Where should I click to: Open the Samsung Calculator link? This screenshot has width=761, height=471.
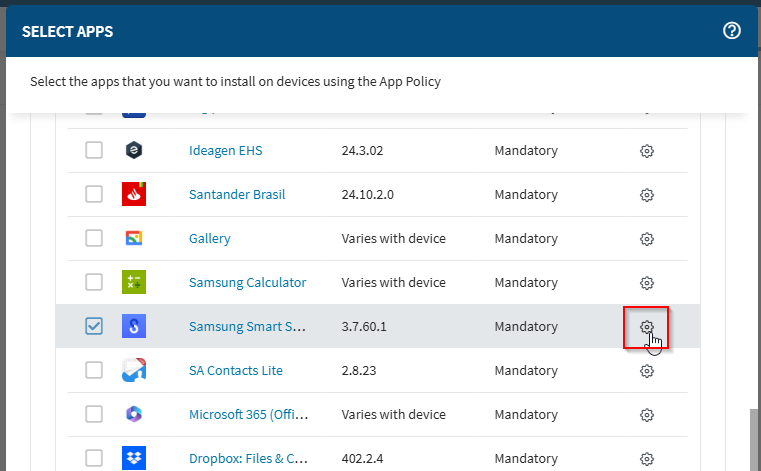tap(248, 283)
